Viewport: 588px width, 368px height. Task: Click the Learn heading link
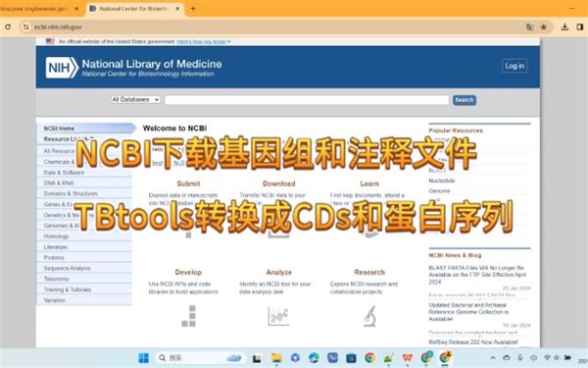click(369, 184)
